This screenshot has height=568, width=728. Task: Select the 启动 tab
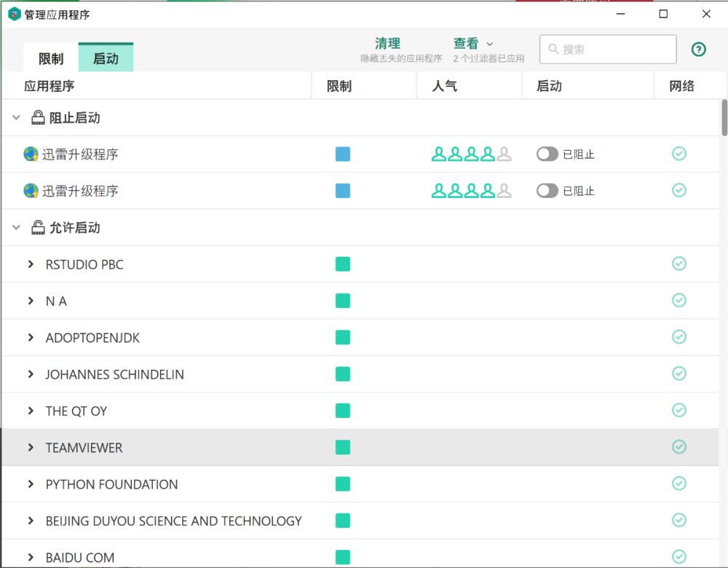(x=106, y=59)
